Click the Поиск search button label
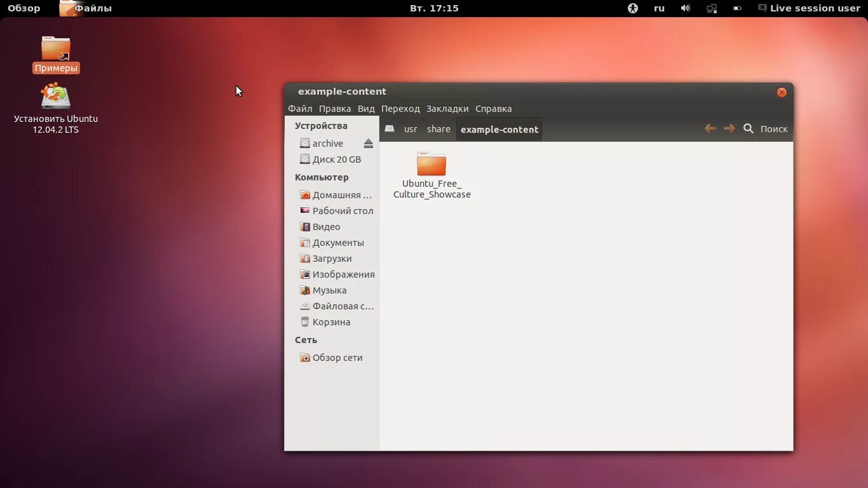Image resolution: width=868 pixels, height=488 pixels. (774, 129)
